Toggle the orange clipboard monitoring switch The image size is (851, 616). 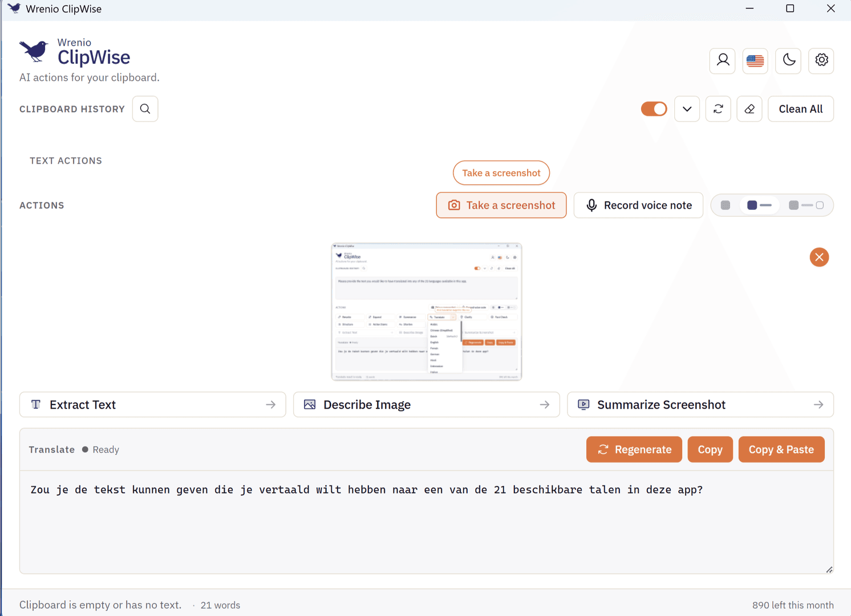654,109
